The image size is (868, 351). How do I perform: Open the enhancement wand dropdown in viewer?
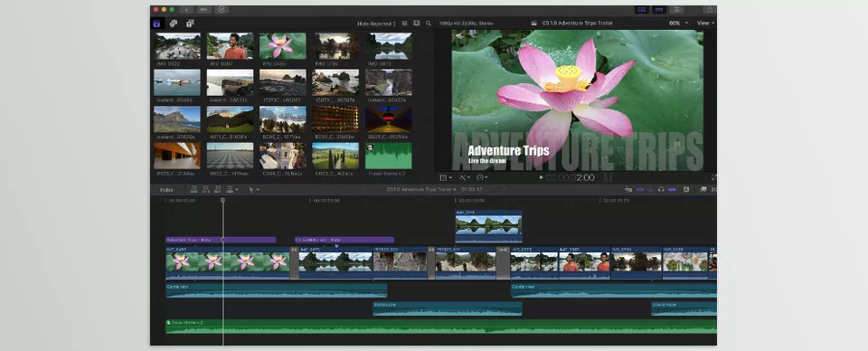click(x=465, y=177)
